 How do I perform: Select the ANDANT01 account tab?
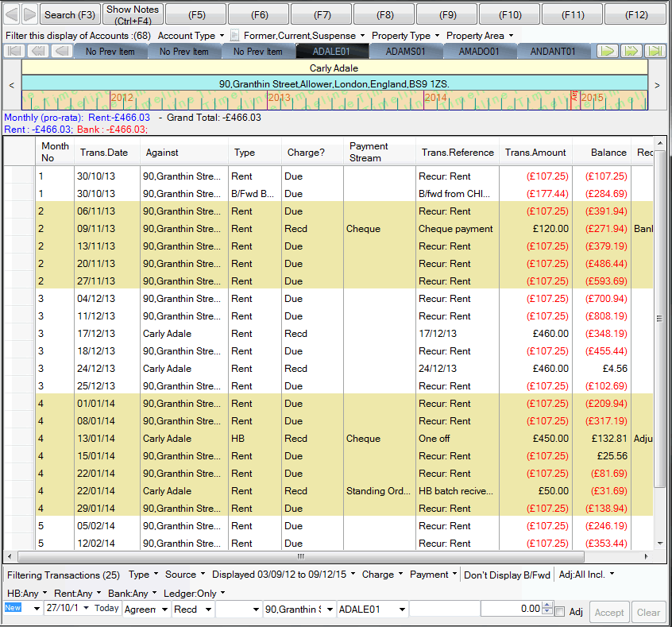(x=553, y=52)
